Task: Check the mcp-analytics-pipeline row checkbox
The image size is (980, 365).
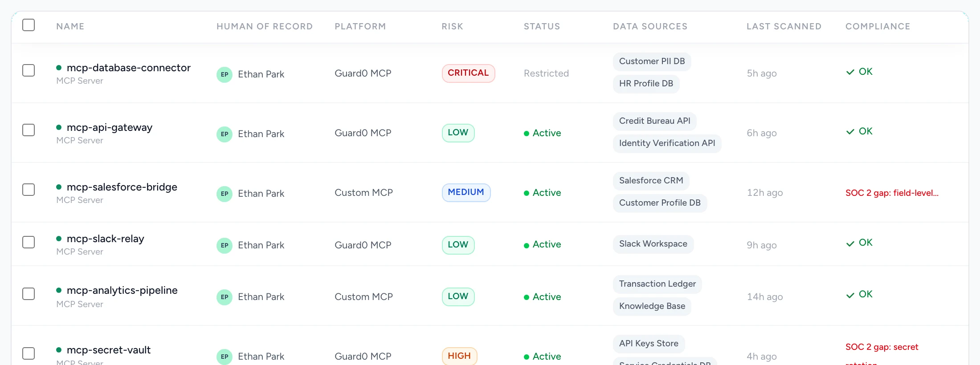Action: click(x=29, y=294)
